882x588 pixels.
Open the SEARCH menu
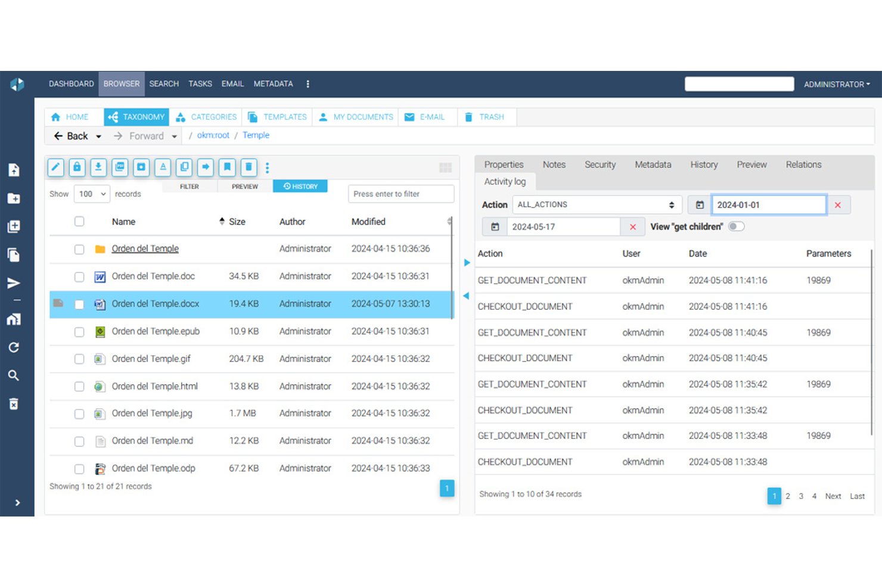[164, 84]
